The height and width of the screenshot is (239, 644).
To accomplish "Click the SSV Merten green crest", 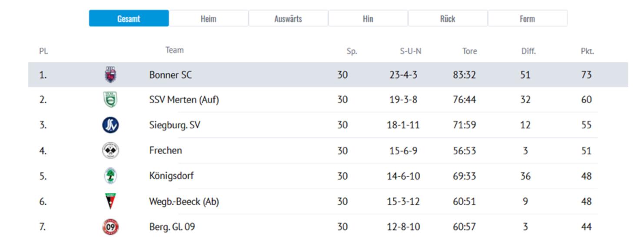I will tap(110, 100).
